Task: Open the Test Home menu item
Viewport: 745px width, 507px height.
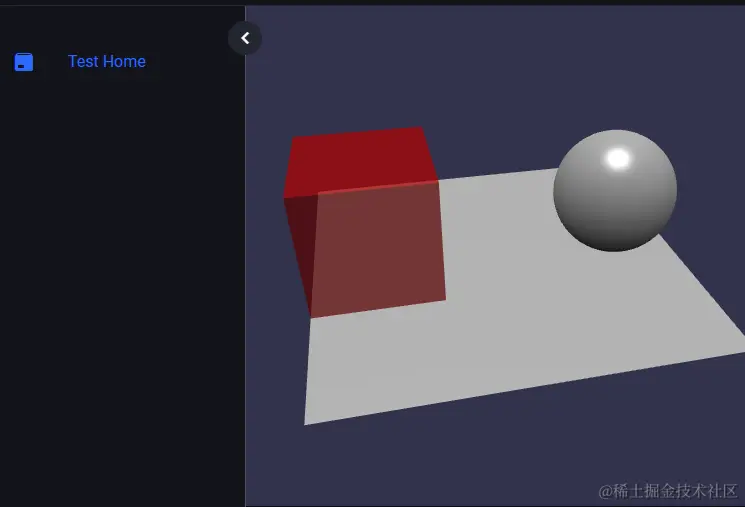Action: (x=106, y=61)
